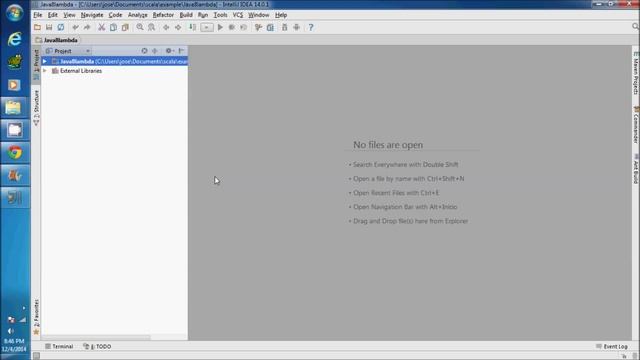The image size is (640, 360).
Task: Click the Help question mark icon
Action: tap(311, 27)
